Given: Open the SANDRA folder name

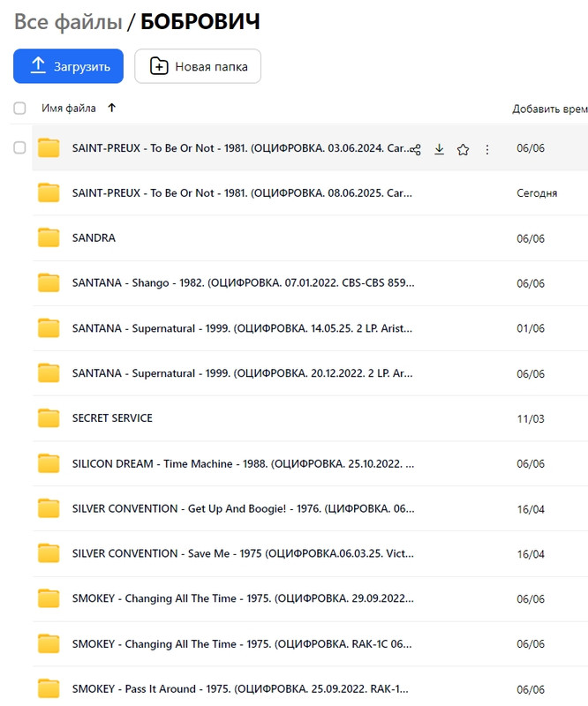Looking at the screenshot, I should point(94,237).
